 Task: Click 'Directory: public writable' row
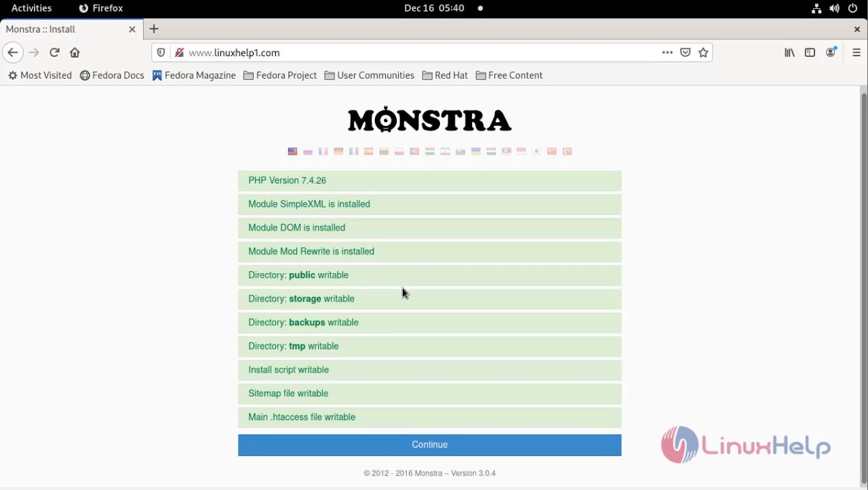tap(429, 275)
